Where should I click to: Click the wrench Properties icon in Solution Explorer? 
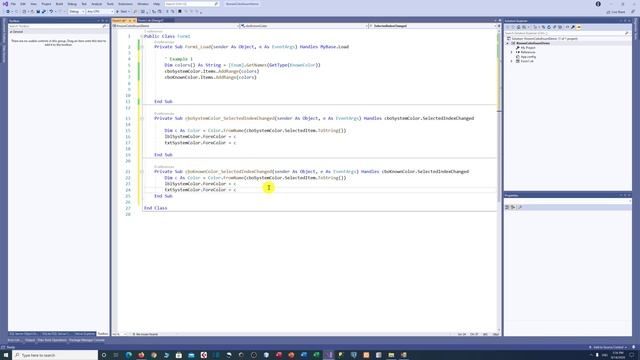click(573, 27)
